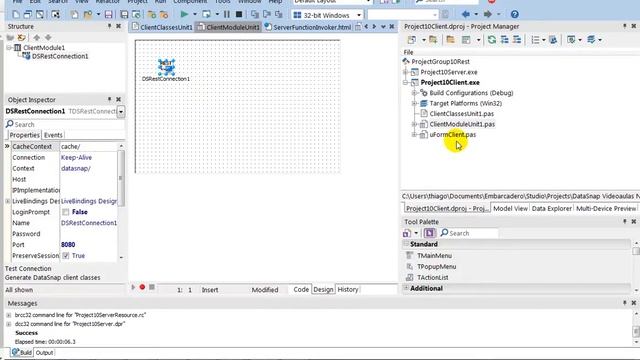
Task: Click the first icon in Project Manager toolbar
Action: [x=411, y=40]
